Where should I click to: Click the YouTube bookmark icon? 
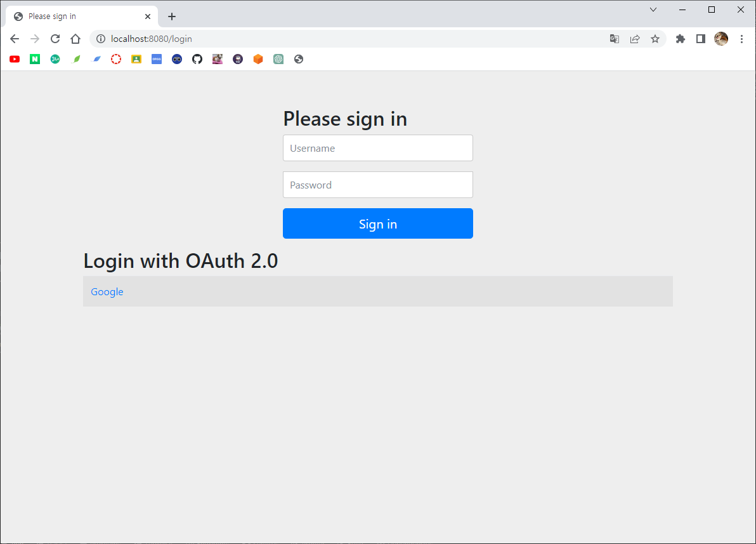pyautogui.click(x=15, y=59)
